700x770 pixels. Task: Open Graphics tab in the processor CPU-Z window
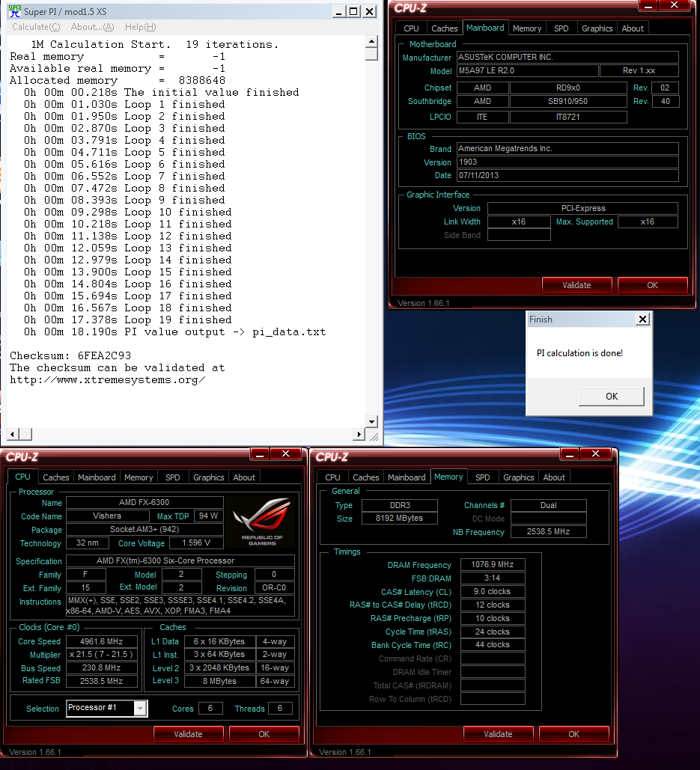tap(208, 477)
